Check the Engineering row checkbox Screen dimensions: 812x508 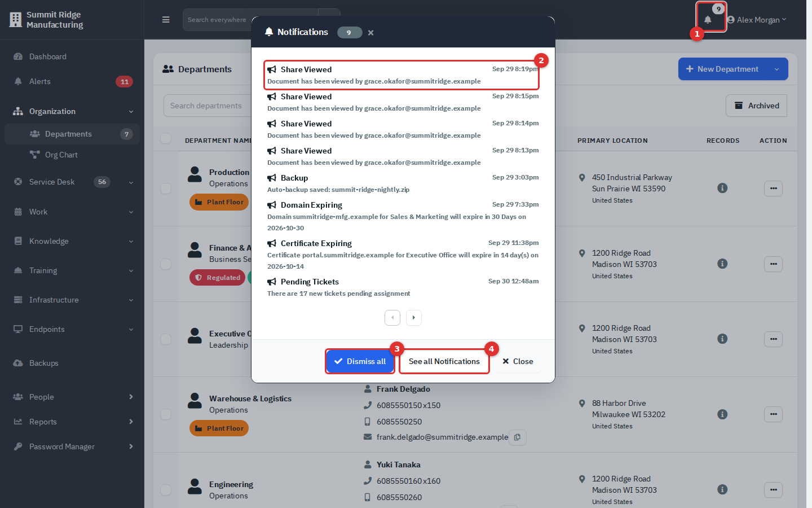click(166, 490)
